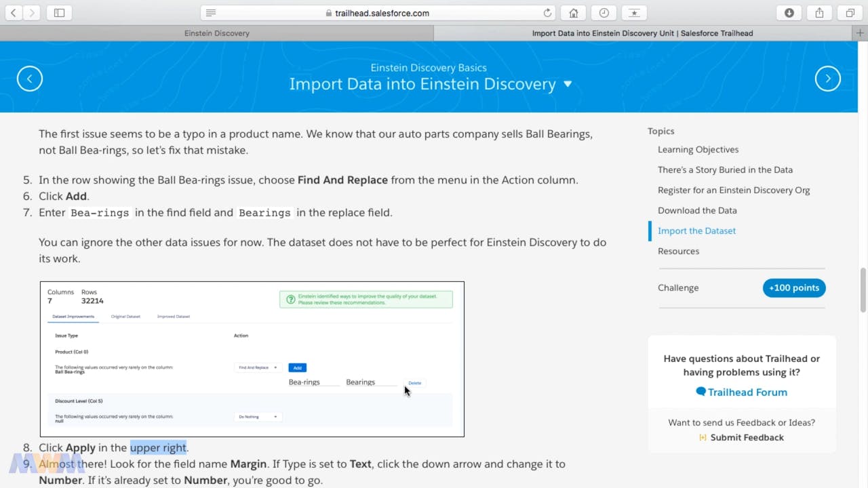Switch to the Einstein Discovery tab
This screenshot has height=488, width=868.
[x=216, y=33]
